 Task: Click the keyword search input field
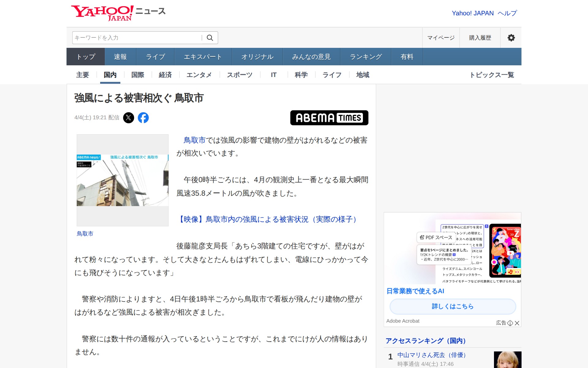[135, 37]
